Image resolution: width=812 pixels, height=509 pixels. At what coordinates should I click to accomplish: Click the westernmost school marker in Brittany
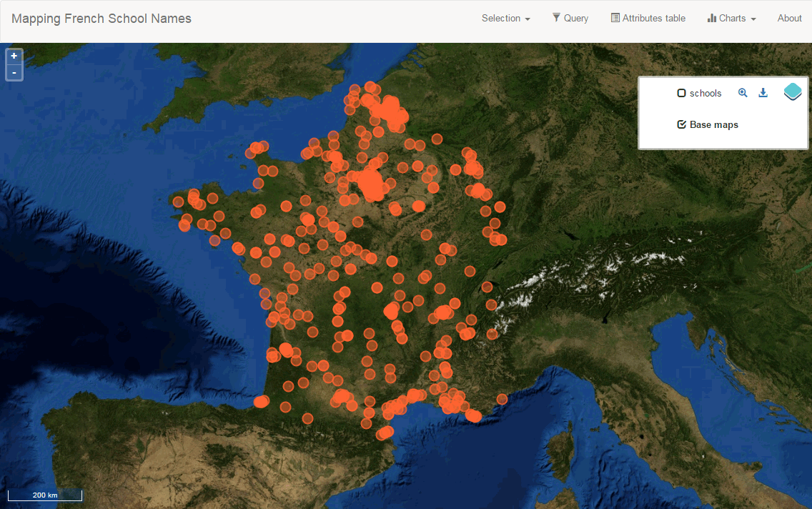[178, 202]
